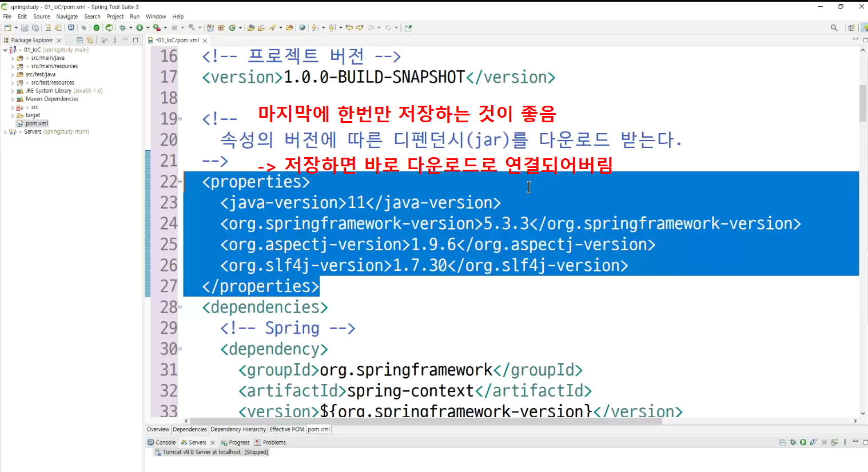Collapse the dependencies block at line 28
The width and height of the screenshot is (868, 472).
click(x=180, y=307)
